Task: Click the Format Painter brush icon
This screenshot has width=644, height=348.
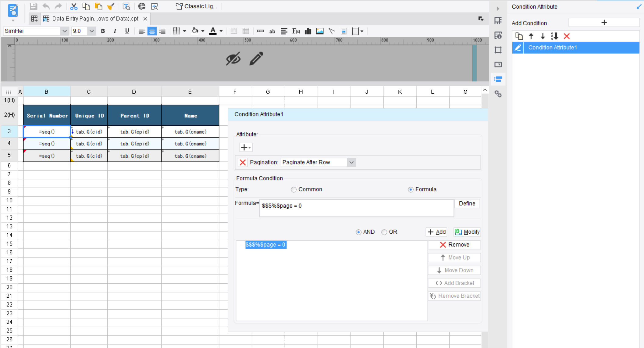Action: point(111,6)
